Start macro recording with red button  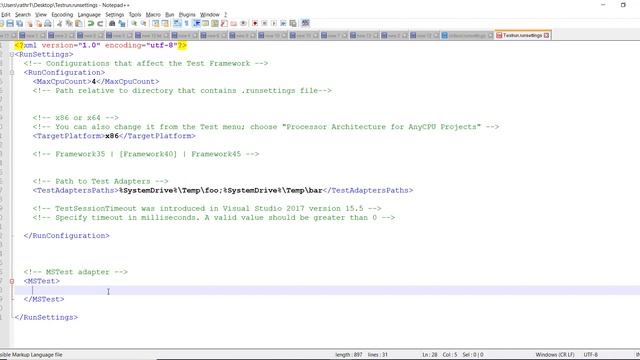[x=255, y=23]
